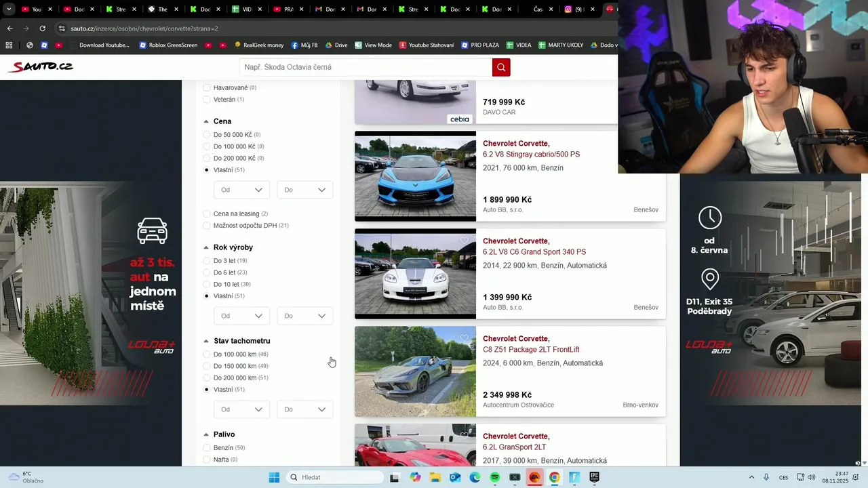Viewport: 868px width, 488px height.
Task: Open Task View icon in taskbar
Action: click(395, 477)
